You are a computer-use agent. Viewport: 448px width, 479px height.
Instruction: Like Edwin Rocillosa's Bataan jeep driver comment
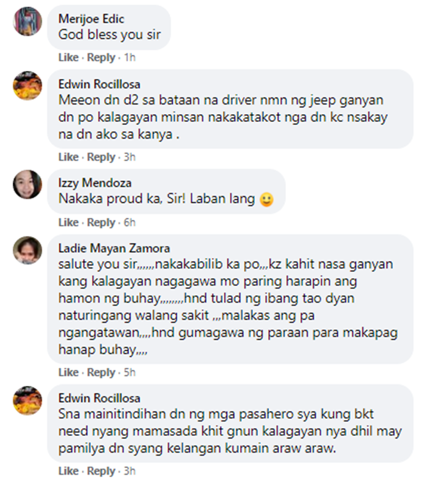tap(69, 157)
